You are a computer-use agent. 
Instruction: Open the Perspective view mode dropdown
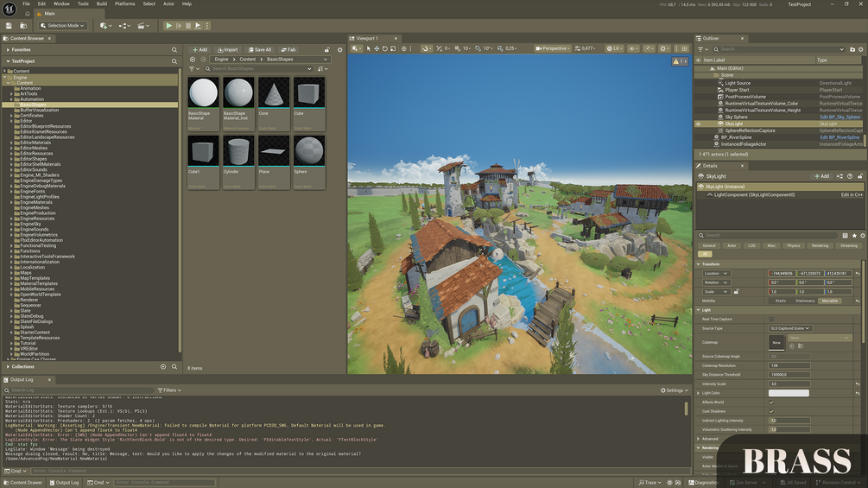(x=553, y=48)
